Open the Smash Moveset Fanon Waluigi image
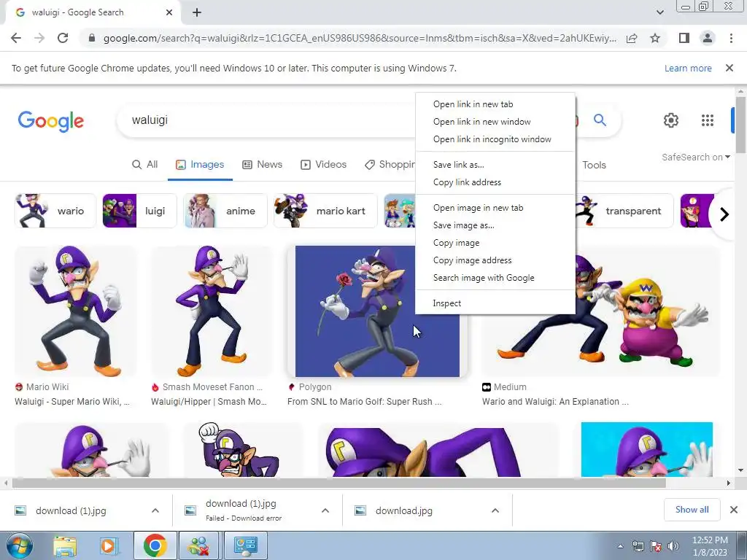Viewport: 747px width, 560px height. pos(212,311)
